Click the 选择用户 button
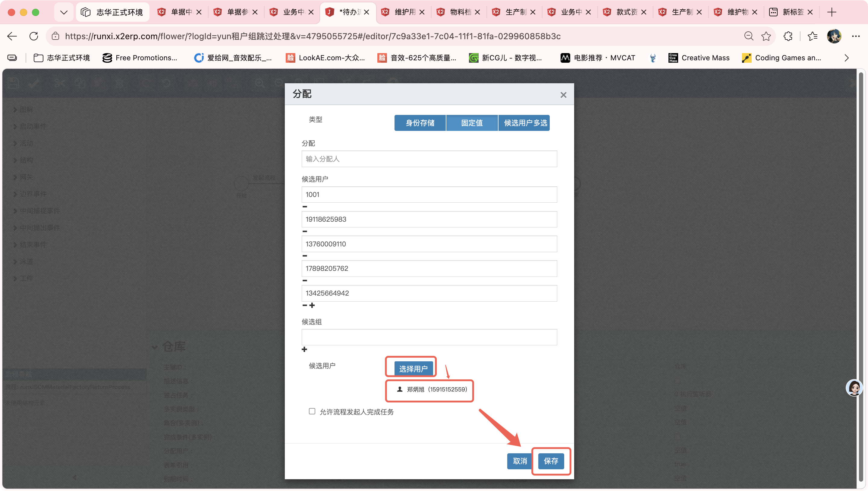 [413, 369]
